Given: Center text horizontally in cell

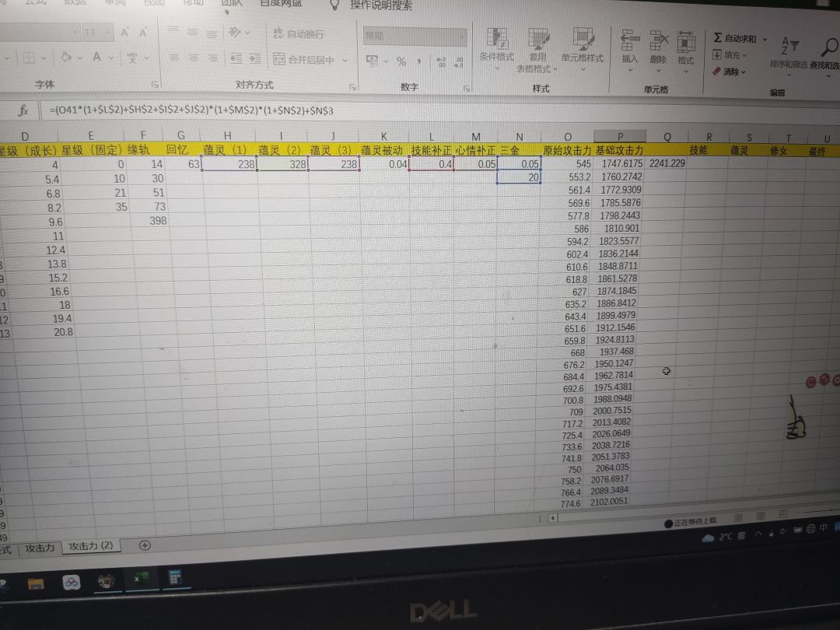Looking at the screenshot, I should click(194, 58).
